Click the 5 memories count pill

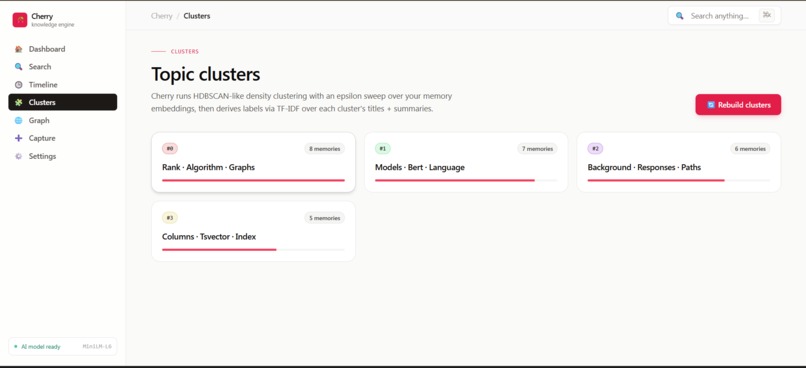pos(324,218)
